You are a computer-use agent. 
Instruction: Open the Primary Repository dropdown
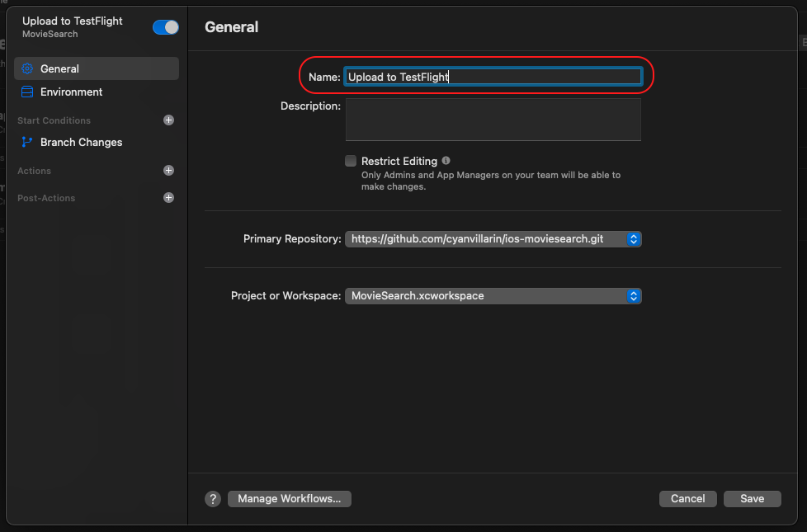pos(493,238)
